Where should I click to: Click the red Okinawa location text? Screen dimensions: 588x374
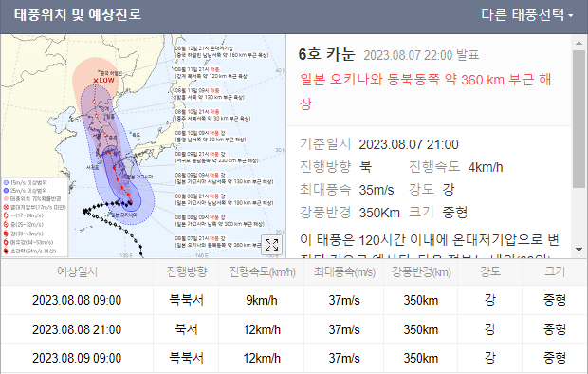425,91
